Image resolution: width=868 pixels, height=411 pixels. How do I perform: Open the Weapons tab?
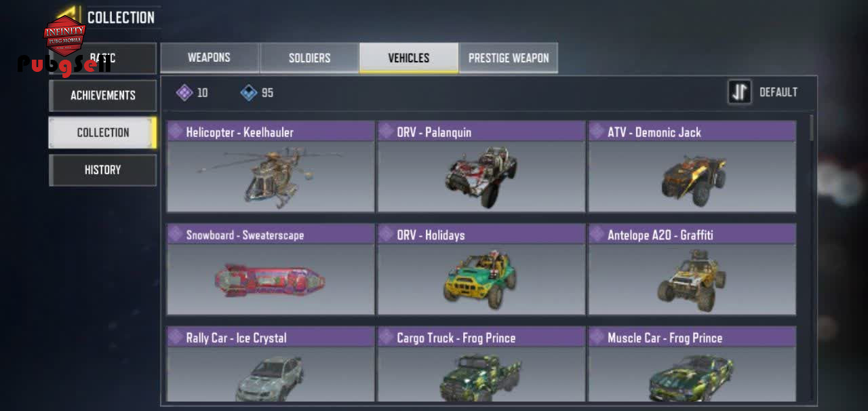pyautogui.click(x=209, y=58)
